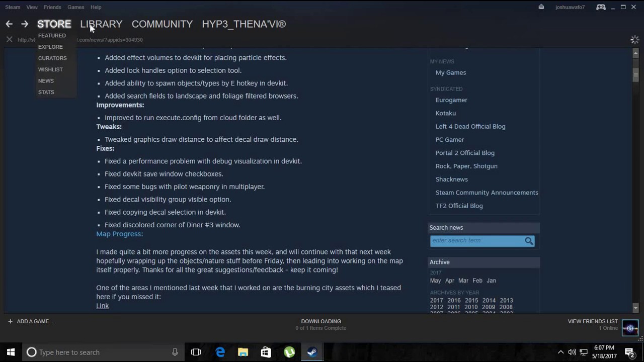Open the notifications inbox icon
644x362 pixels.
[541, 7]
